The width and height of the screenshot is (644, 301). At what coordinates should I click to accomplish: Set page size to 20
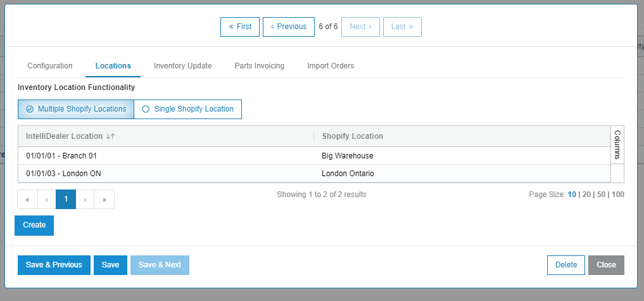[586, 195]
